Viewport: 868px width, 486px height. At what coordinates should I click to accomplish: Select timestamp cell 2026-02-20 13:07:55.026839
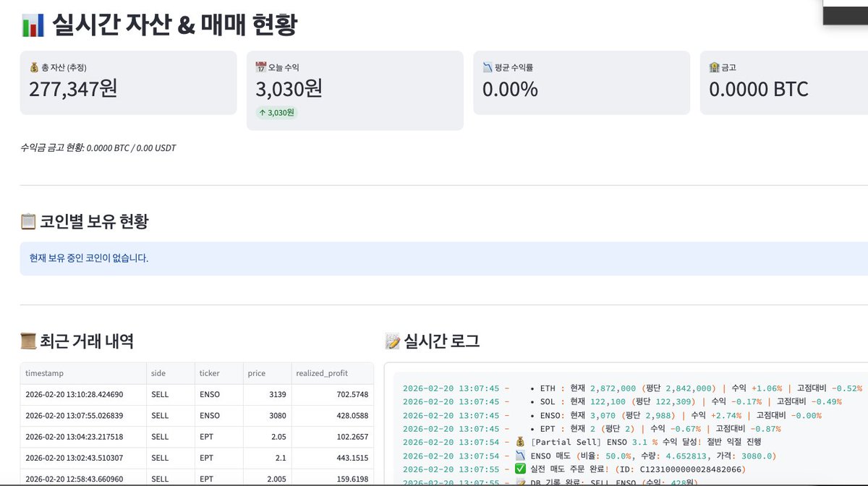click(x=83, y=416)
